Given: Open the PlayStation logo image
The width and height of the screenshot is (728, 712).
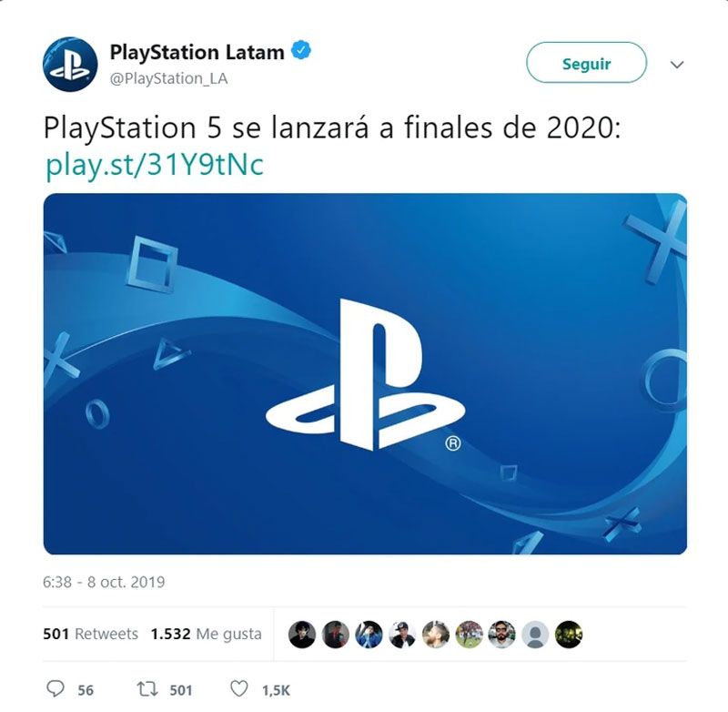Looking at the screenshot, I should point(365,373).
